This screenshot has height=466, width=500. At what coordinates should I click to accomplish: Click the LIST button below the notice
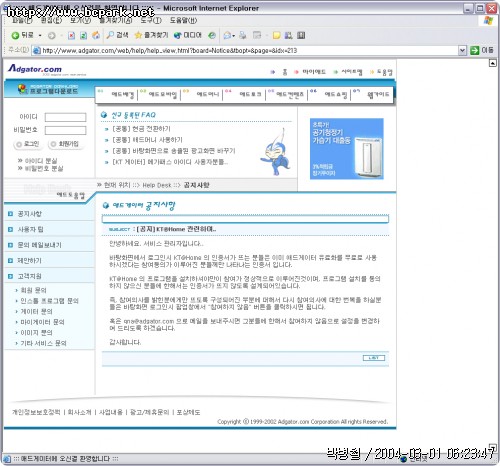(374, 358)
